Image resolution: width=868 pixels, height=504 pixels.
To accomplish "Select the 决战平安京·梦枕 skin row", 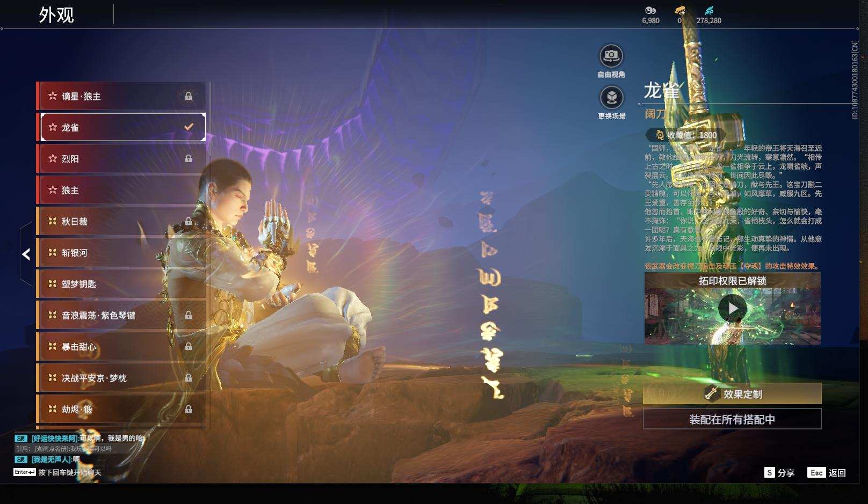I will 121,378.
